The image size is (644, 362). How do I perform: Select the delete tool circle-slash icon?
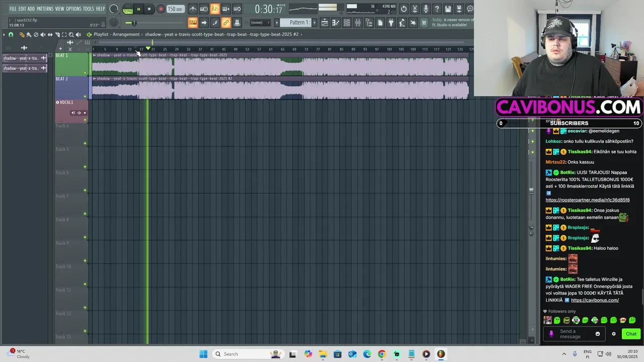36,35
